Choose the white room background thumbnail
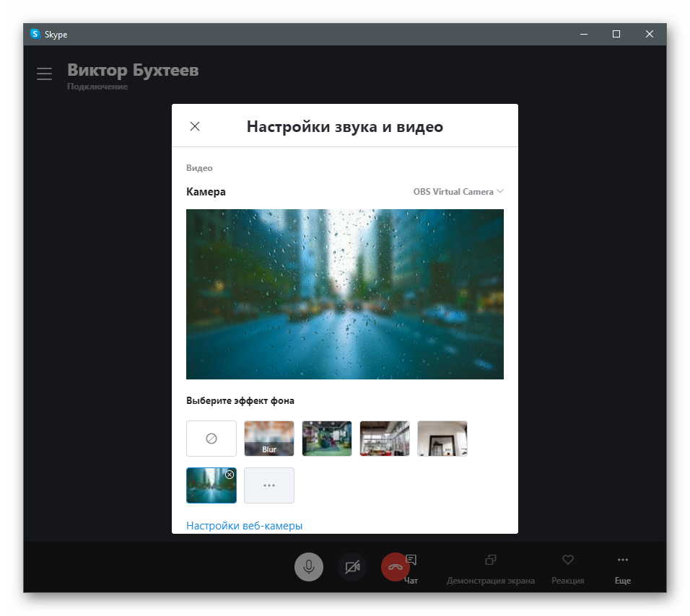The image size is (690, 616). point(442,439)
